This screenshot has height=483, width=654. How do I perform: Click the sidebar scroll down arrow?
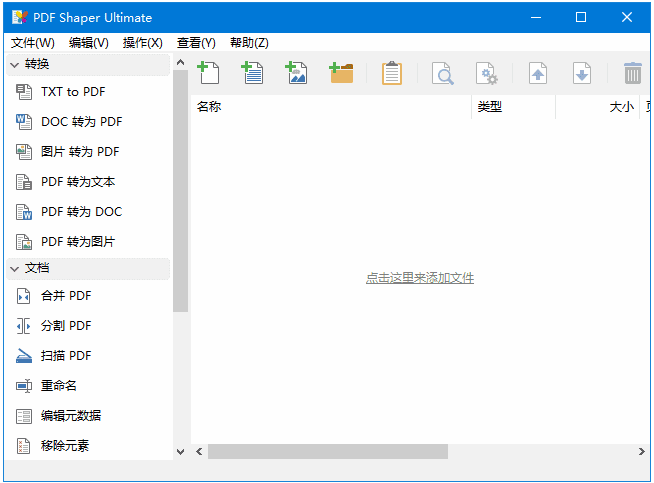pyautogui.click(x=180, y=452)
